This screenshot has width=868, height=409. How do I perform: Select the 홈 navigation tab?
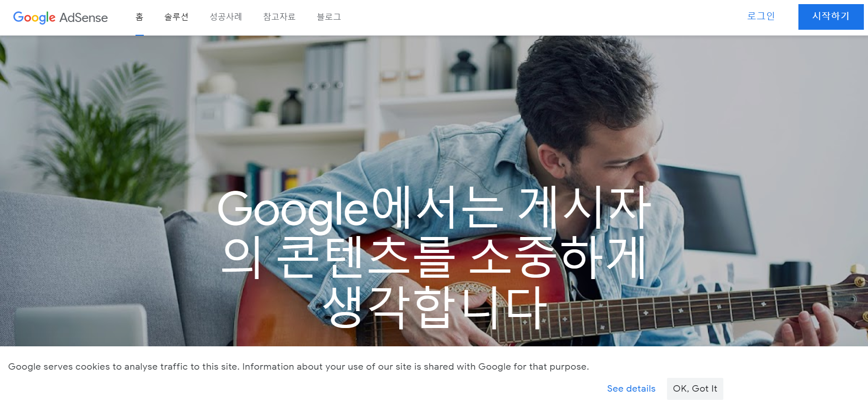click(x=140, y=17)
